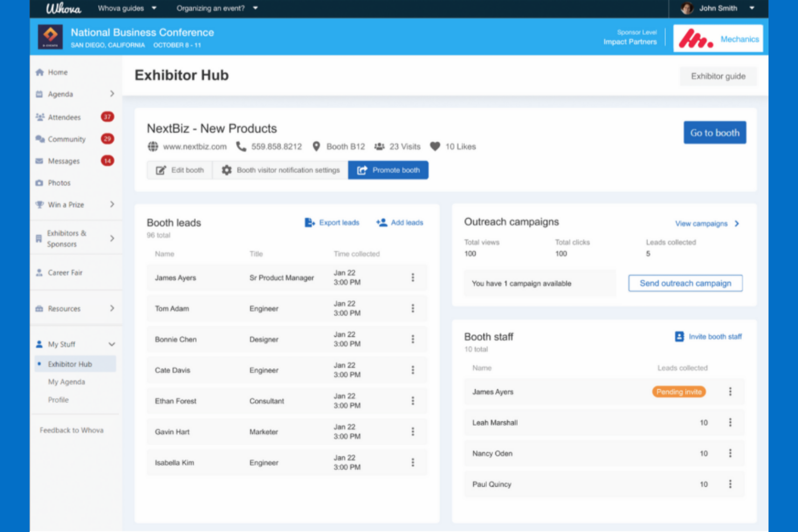Click the Go to booth button
The image size is (798, 532).
(x=714, y=133)
